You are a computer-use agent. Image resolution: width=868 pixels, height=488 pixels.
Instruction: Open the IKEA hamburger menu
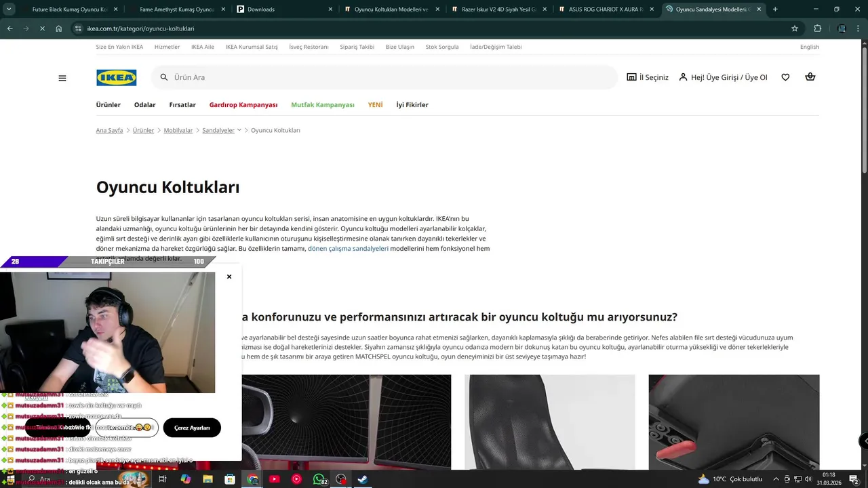tap(62, 78)
